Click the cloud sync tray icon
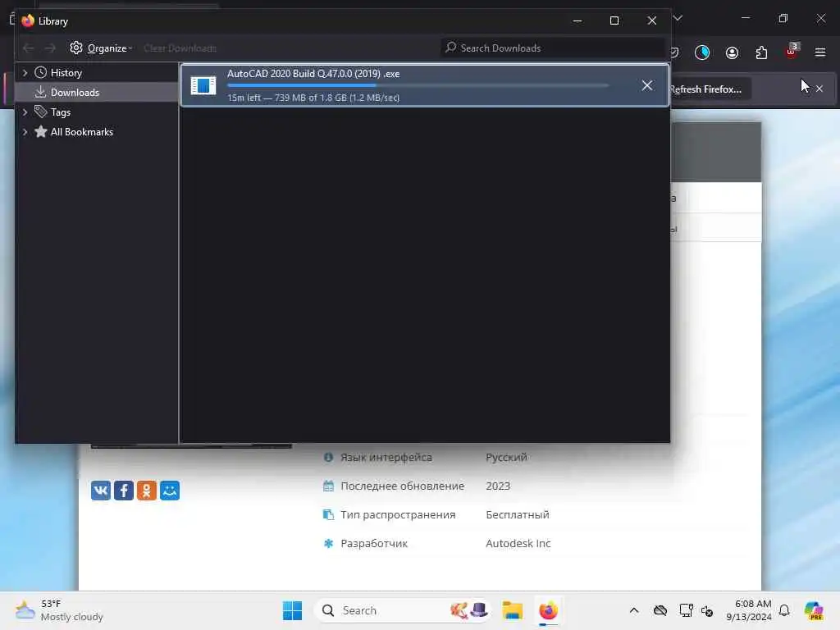Image resolution: width=840 pixels, height=630 pixels. (x=660, y=610)
